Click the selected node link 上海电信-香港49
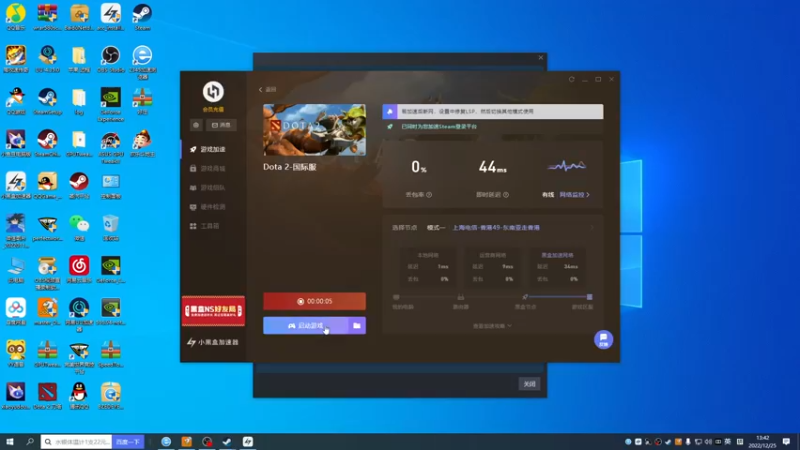Viewport: 800px width, 450px height. coord(496,228)
